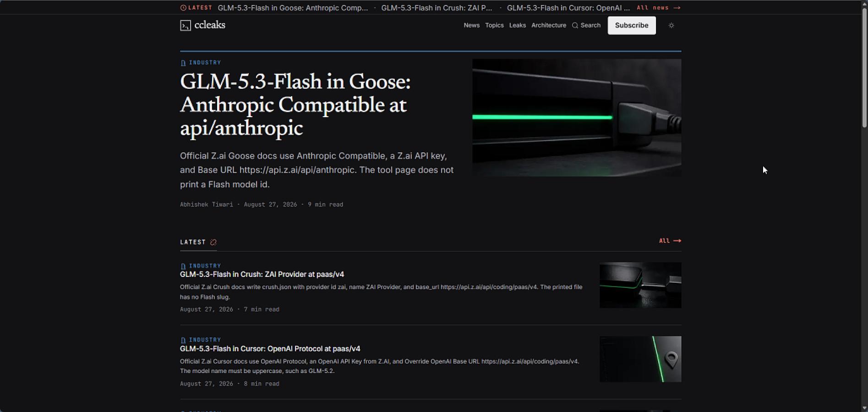868x412 pixels.
Task: Click the Cursor article description text
Action: pyautogui.click(x=380, y=366)
